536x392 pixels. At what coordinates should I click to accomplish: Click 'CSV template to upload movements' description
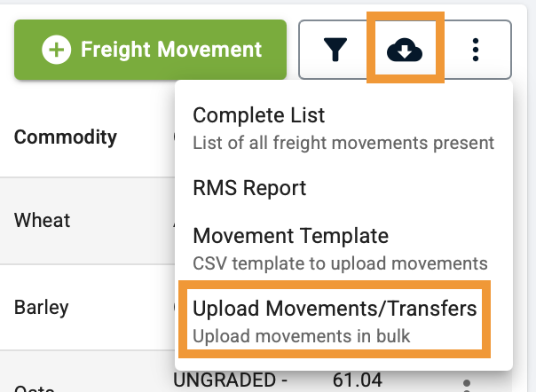pyautogui.click(x=340, y=263)
